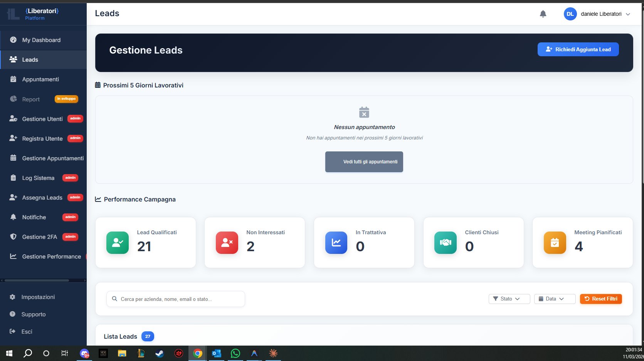Open the Impostazioni menu entry
This screenshot has width=644, height=361.
pyautogui.click(x=38, y=297)
